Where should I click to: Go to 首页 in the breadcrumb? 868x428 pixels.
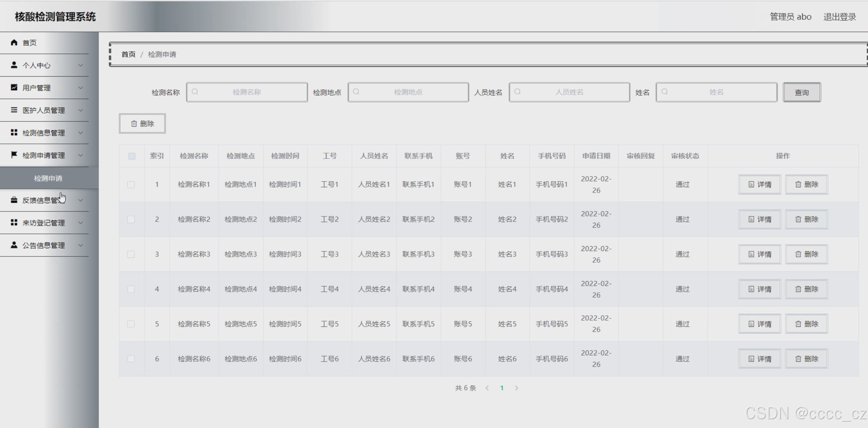128,54
